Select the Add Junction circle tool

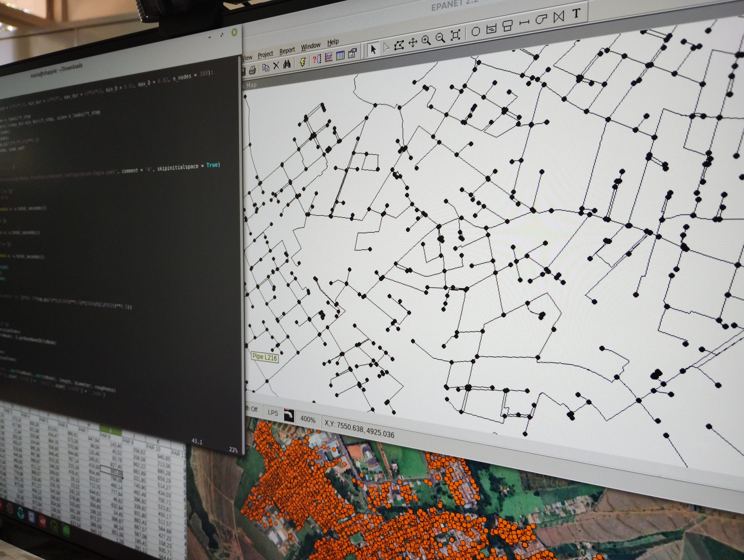point(476,31)
